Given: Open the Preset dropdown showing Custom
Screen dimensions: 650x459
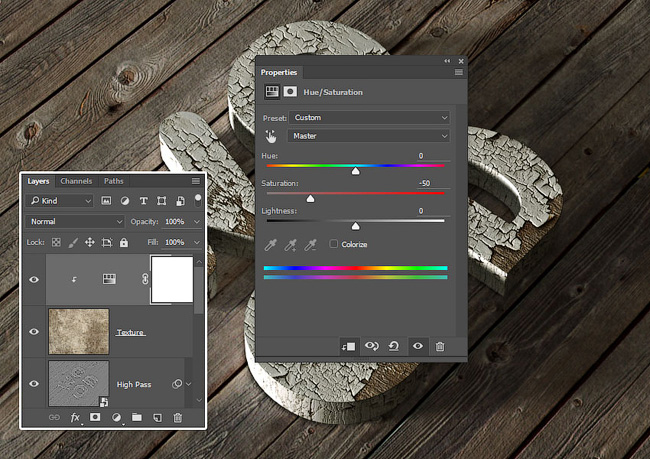Looking at the screenshot, I should point(369,118).
